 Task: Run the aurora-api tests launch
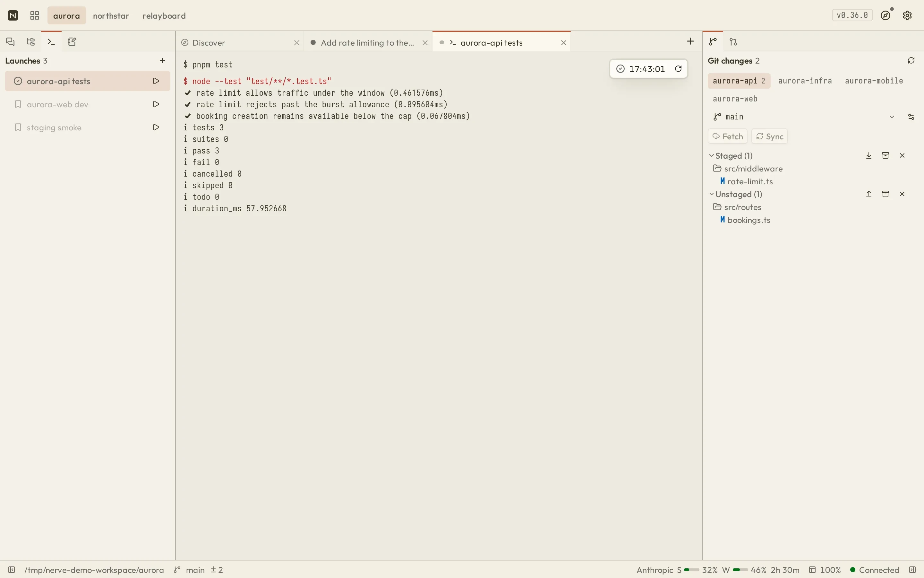(x=156, y=81)
